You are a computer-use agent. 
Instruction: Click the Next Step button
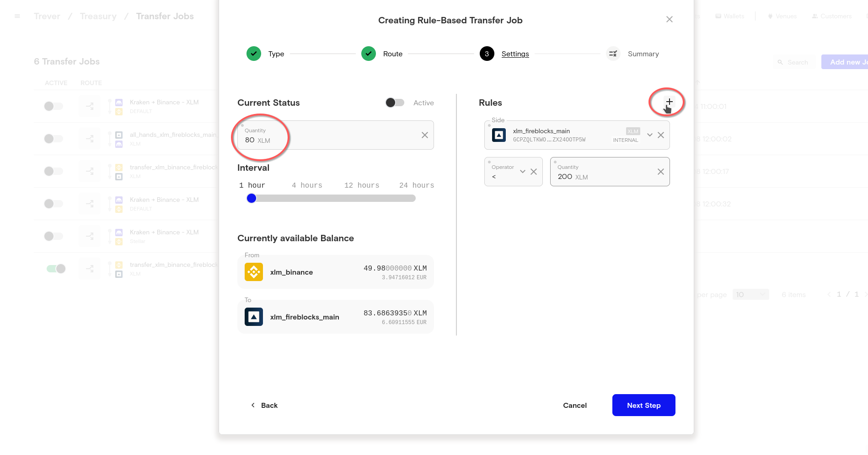point(643,405)
